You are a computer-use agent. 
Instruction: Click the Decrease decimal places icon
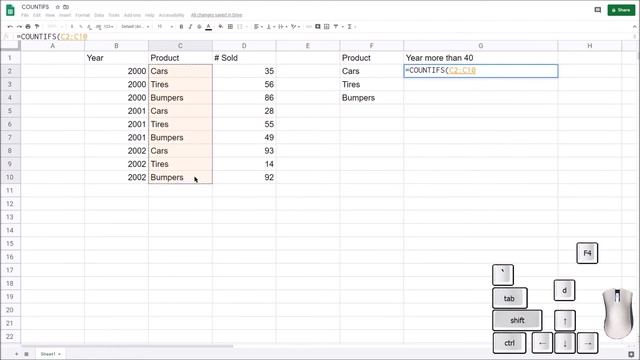89,27
